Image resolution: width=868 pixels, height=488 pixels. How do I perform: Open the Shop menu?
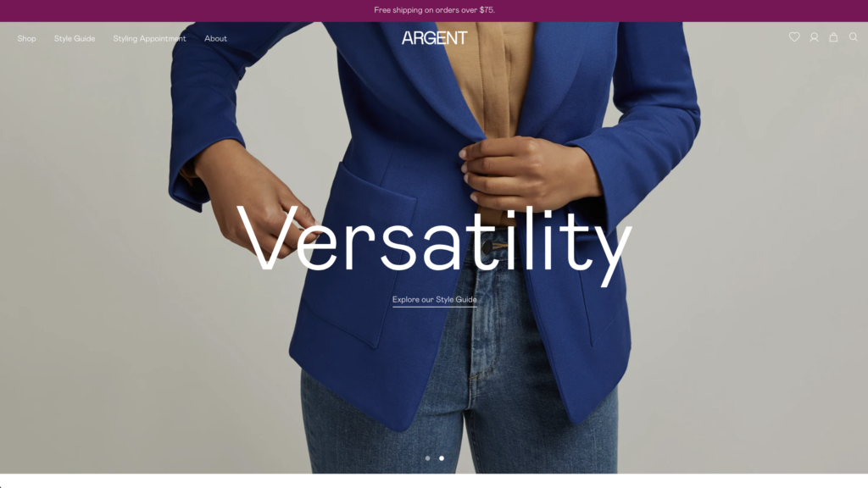point(26,39)
